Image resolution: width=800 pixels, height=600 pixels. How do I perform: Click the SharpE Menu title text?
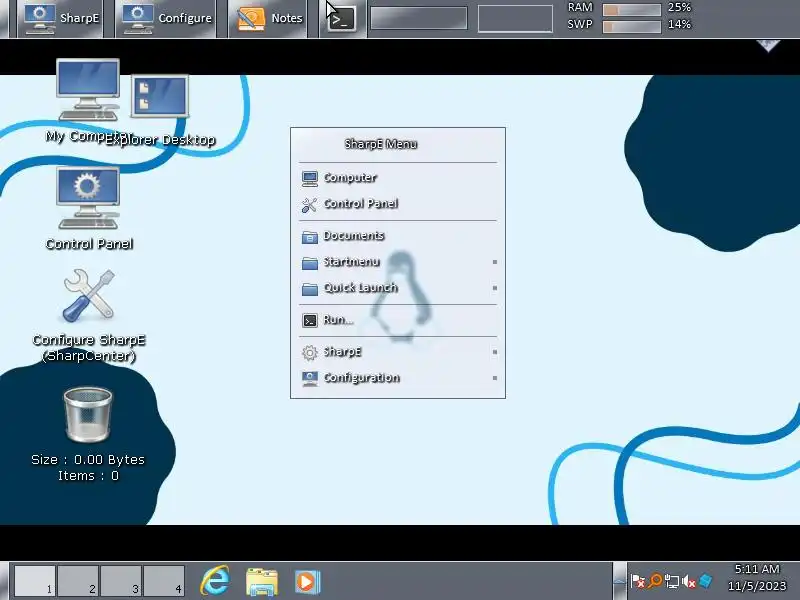(381, 144)
